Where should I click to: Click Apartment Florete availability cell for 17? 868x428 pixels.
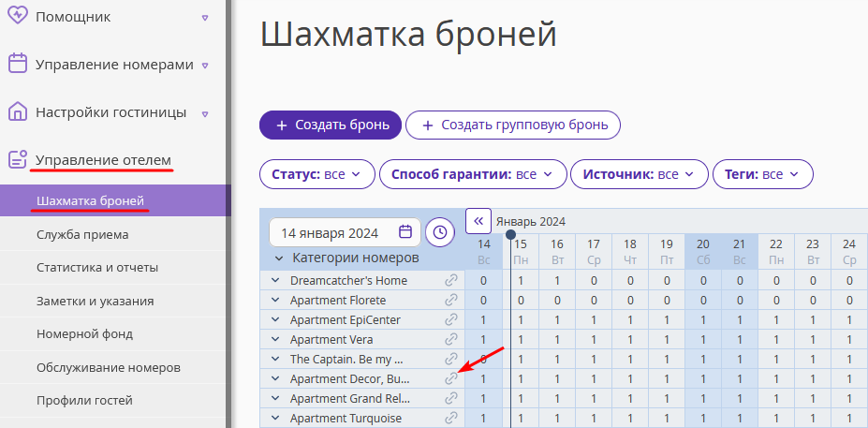click(x=594, y=300)
